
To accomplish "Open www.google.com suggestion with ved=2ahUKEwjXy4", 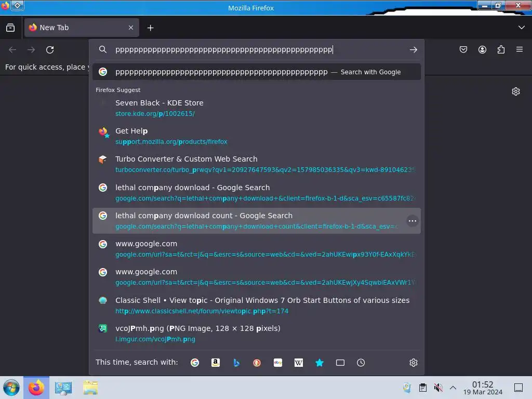I will pyautogui.click(x=257, y=277).
